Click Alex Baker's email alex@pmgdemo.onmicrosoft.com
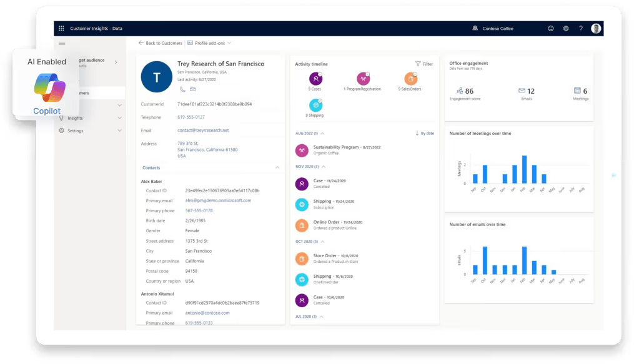The image size is (634, 364). click(x=219, y=200)
